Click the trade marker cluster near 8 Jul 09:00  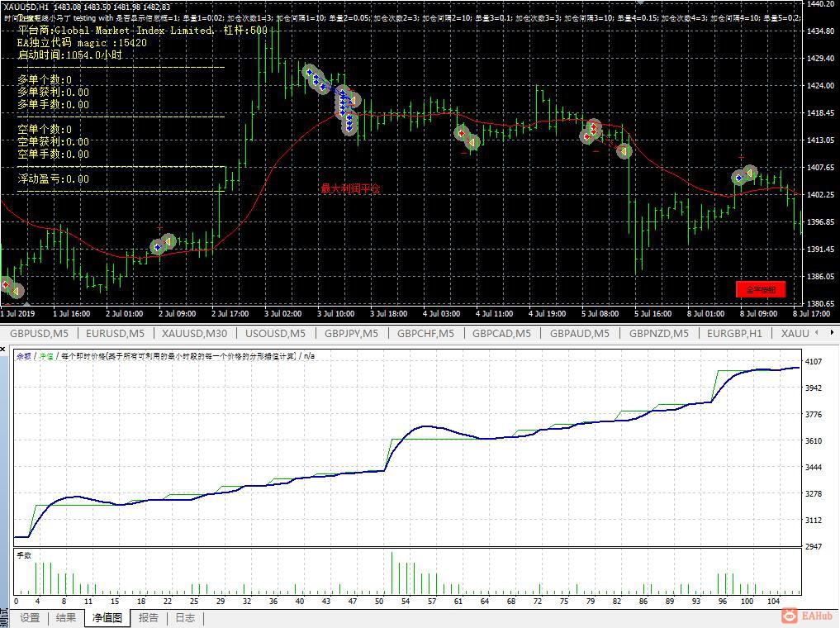coord(745,174)
